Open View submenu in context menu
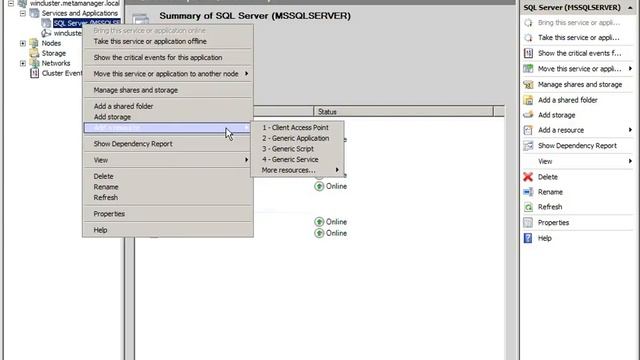640x360 pixels. [167, 160]
